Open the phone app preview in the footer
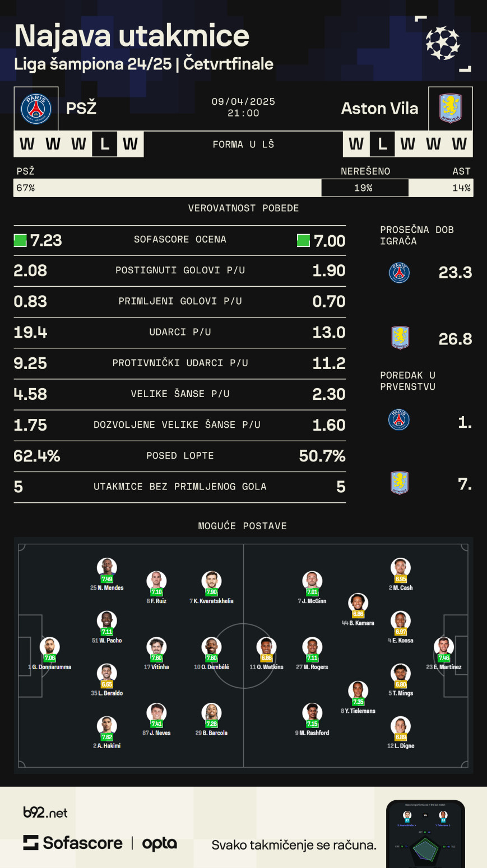Screen dimensions: 487x868 [425, 834]
